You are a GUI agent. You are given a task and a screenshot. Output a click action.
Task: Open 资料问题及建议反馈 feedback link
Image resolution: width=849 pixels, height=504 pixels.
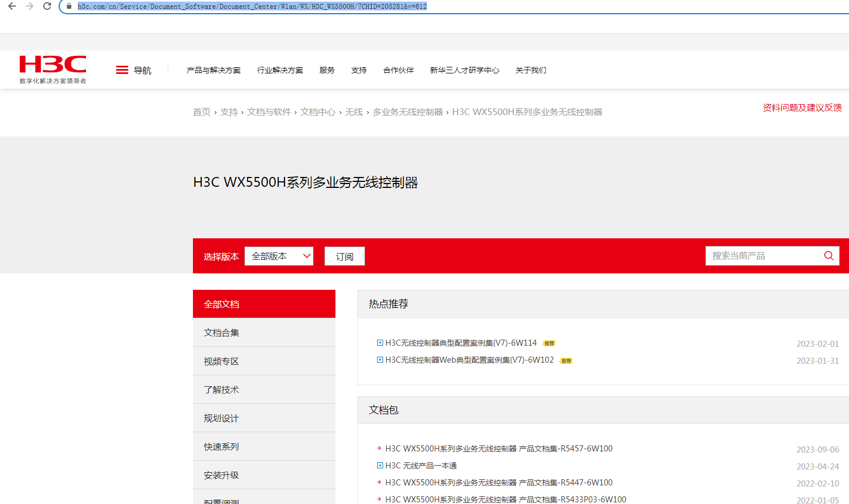point(802,107)
